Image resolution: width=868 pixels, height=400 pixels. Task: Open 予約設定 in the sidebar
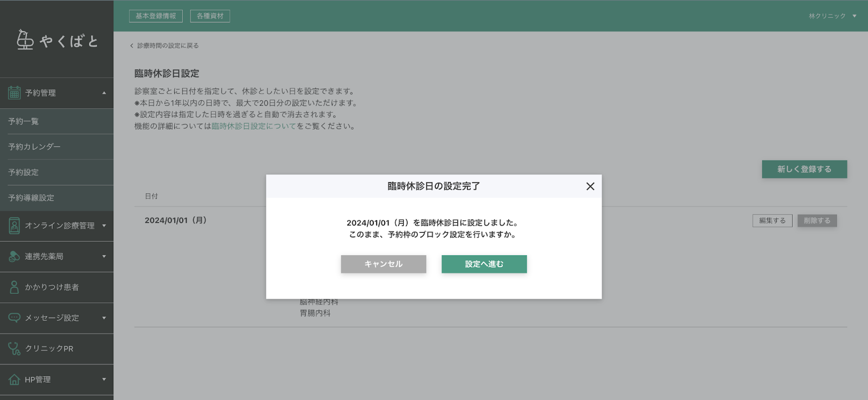(x=57, y=172)
